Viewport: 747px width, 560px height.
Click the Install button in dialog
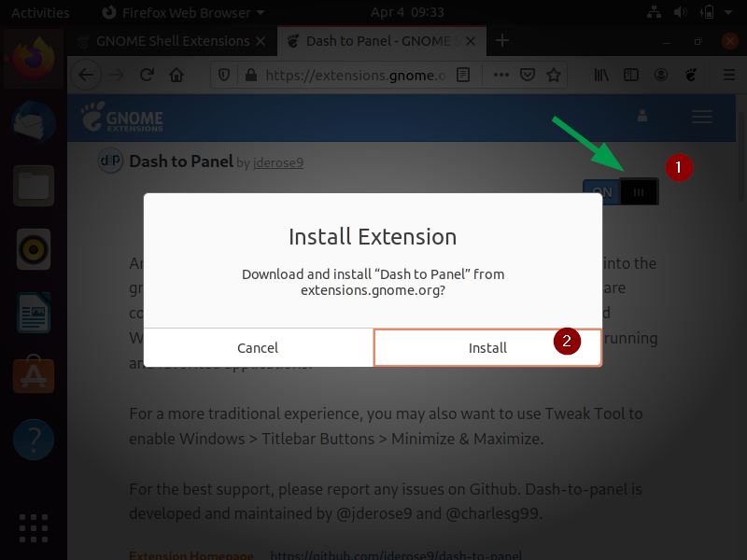tap(487, 347)
